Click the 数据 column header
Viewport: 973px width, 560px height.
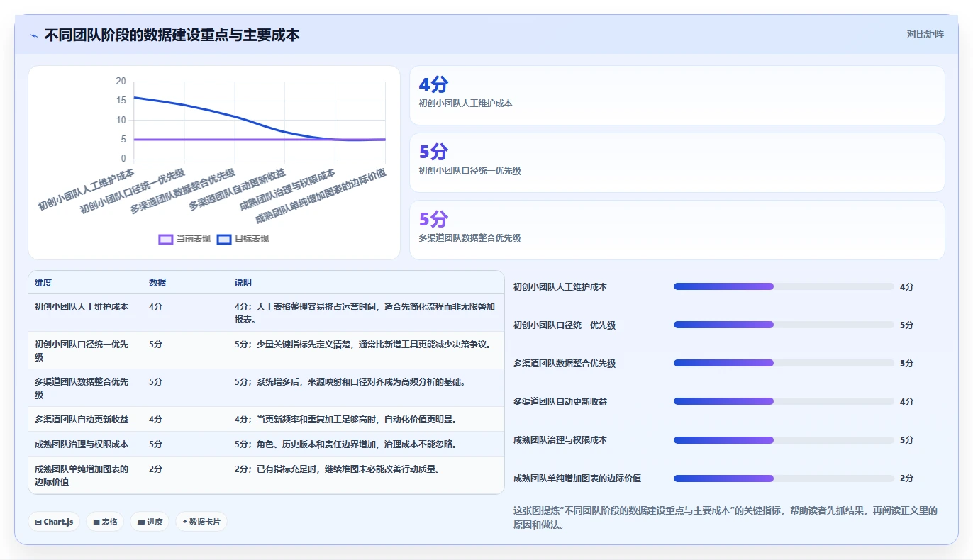(157, 283)
